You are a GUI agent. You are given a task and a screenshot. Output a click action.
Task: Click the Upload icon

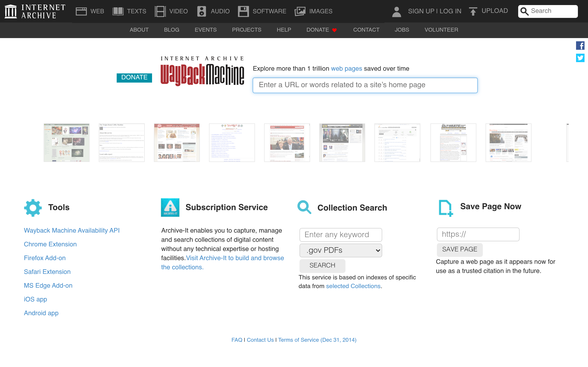tap(473, 11)
